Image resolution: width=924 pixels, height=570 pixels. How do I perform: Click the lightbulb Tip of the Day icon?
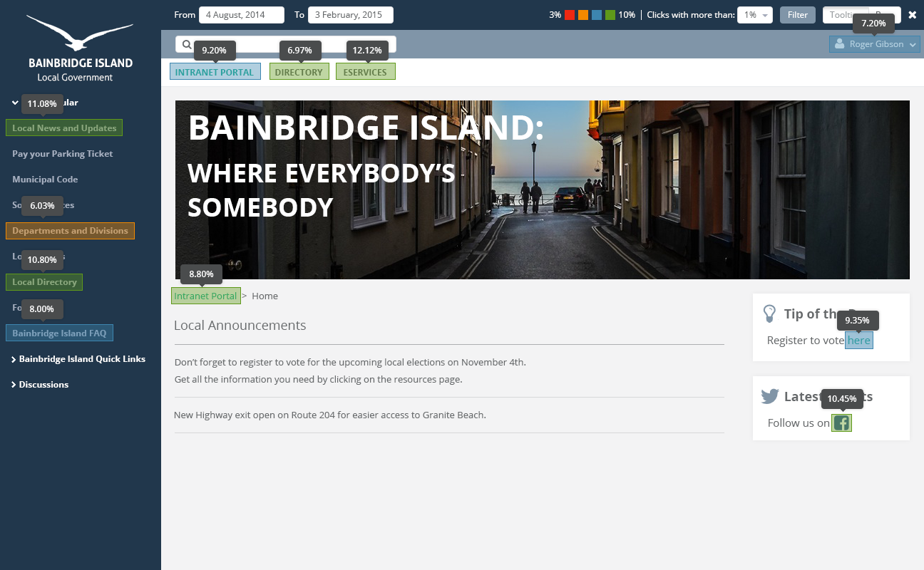[769, 313]
